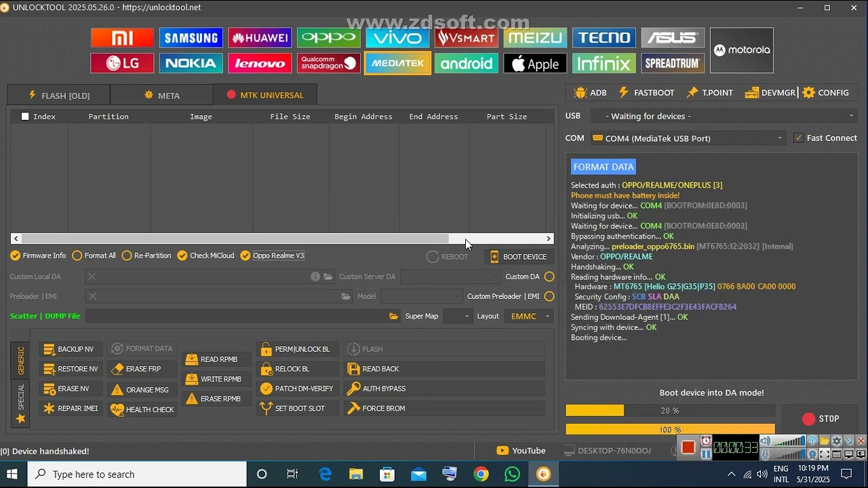
Task: Toggle the Oppo Realme V3 option
Action: [x=272, y=256]
